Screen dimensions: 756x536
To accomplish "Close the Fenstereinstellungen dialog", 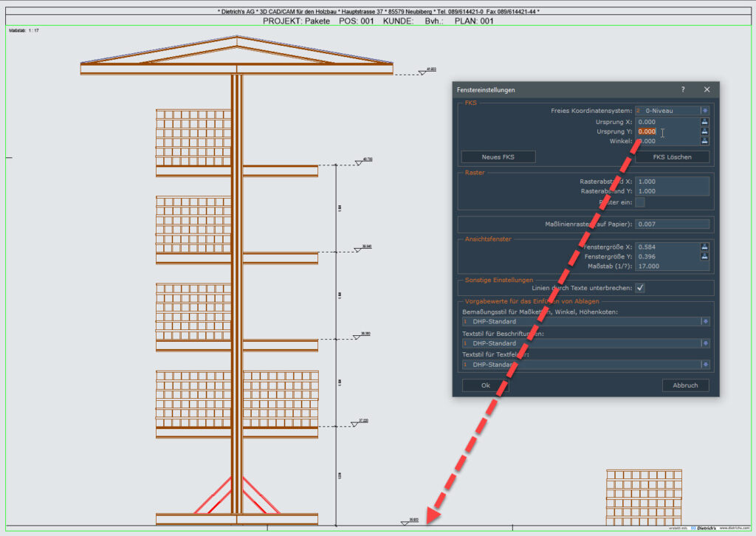I will (707, 89).
